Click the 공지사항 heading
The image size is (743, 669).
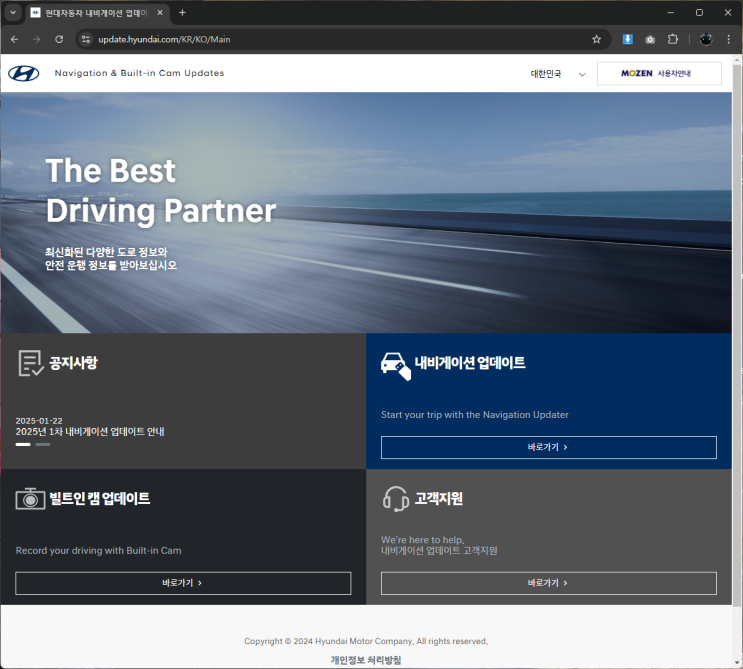[x=73, y=363]
